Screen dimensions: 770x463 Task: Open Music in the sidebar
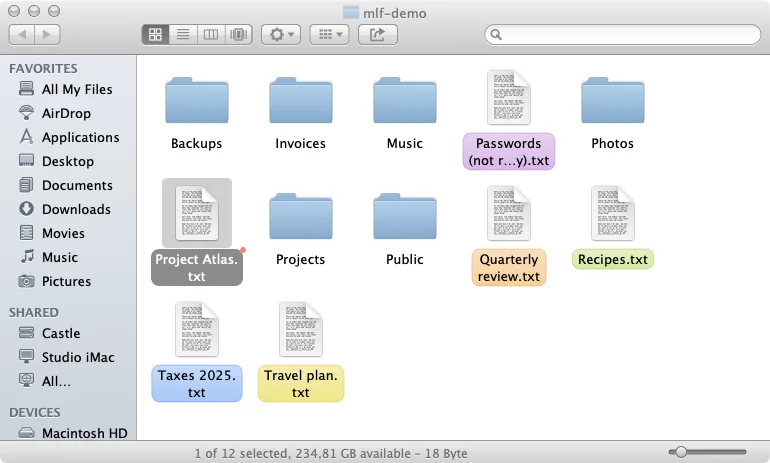pos(68,258)
